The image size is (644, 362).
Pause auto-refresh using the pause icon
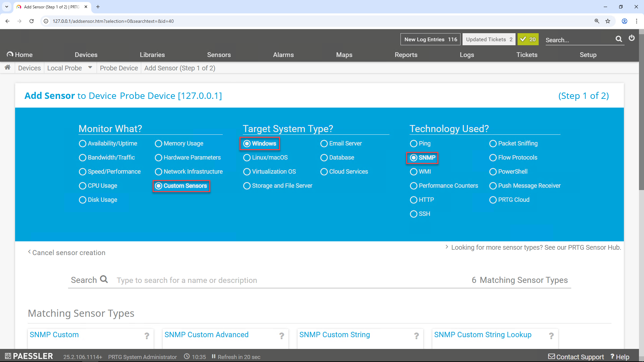coord(214,357)
